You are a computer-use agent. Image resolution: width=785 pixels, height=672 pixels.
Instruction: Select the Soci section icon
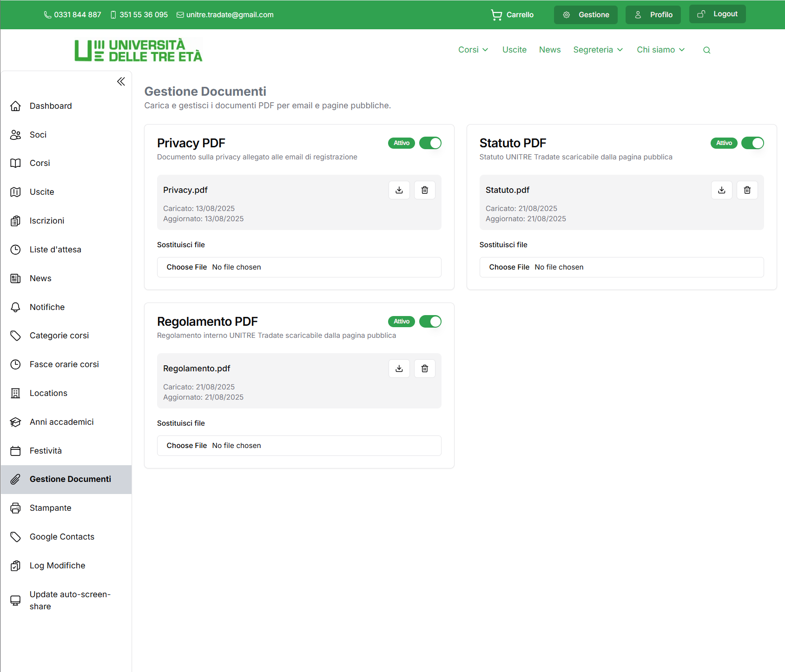pyautogui.click(x=15, y=135)
